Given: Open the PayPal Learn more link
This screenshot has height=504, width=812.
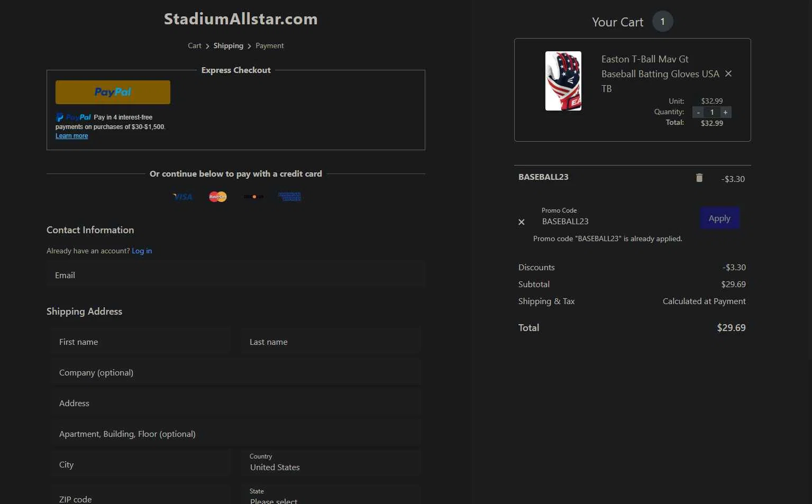Looking at the screenshot, I should click(x=72, y=136).
